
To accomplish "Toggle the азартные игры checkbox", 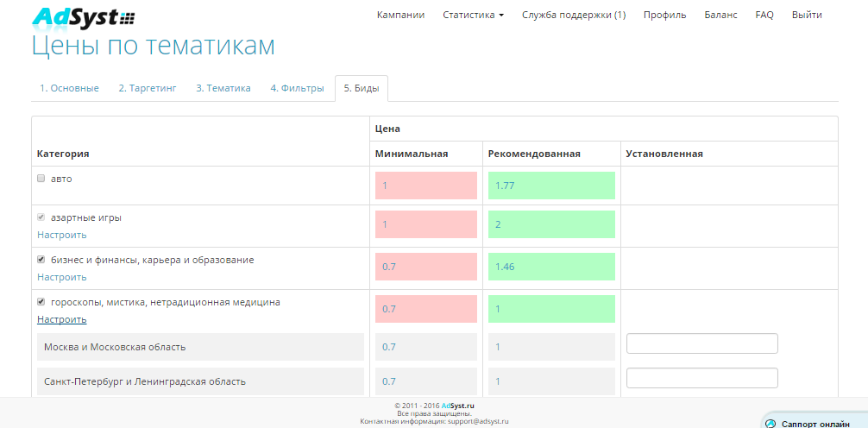I will 41,217.
